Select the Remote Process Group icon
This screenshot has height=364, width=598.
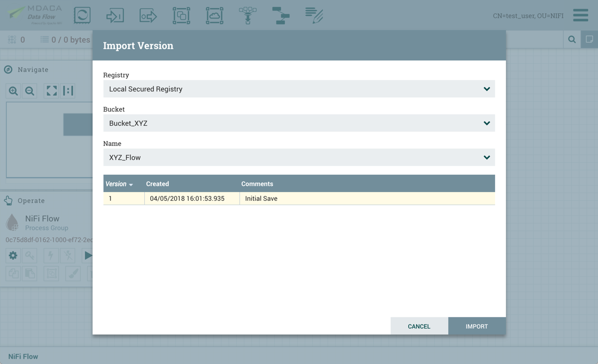tap(214, 15)
